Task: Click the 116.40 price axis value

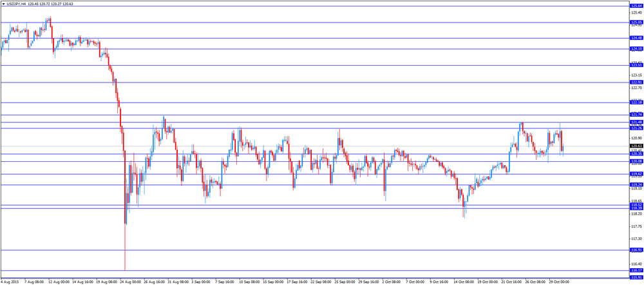Action: 636,264
